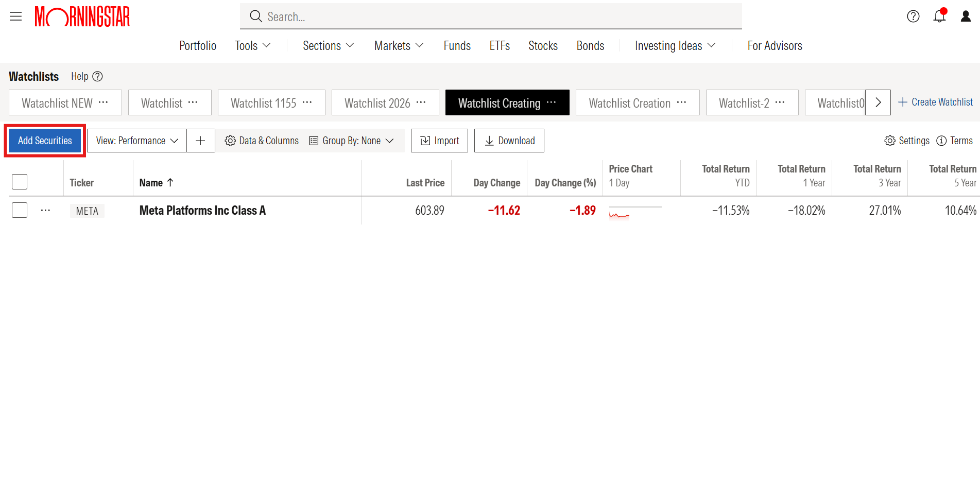Sort by Total Return YTD column

point(726,176)
